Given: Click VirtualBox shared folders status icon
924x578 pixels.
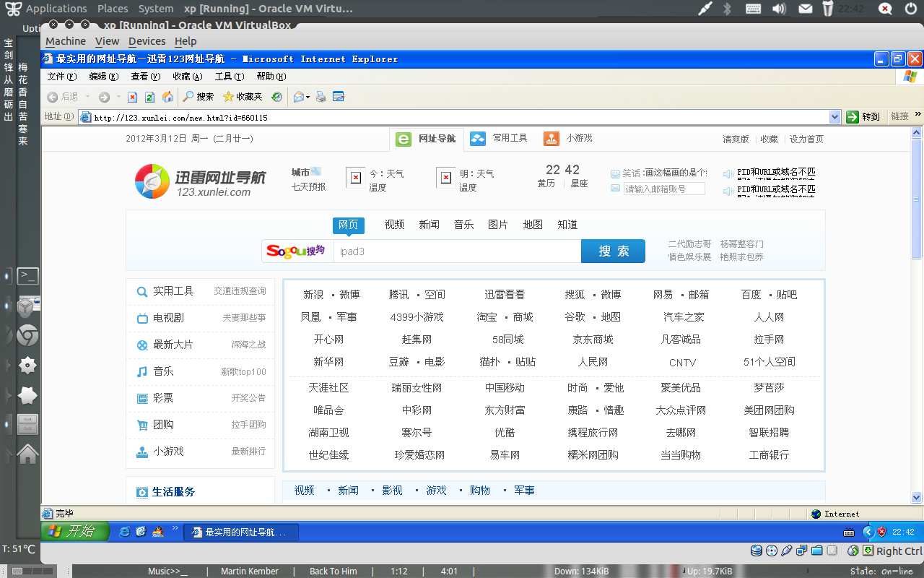Looking at the screenshot, I should (x=817, y=551).
